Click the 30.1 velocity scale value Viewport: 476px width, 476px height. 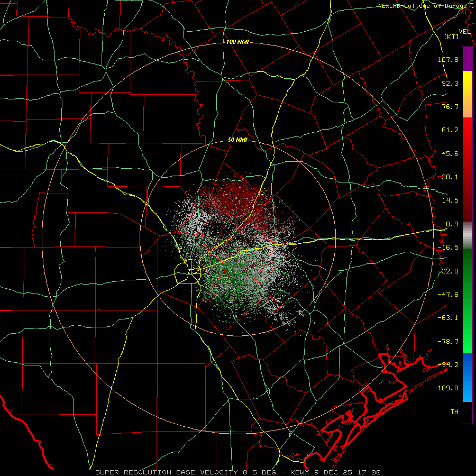[x=450, y=177]
